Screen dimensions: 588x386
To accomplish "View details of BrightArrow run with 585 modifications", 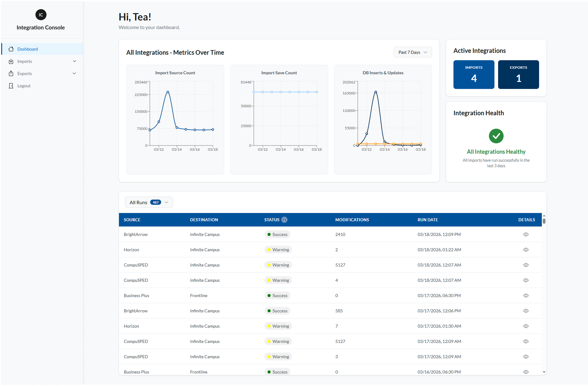I will [526, 311].
